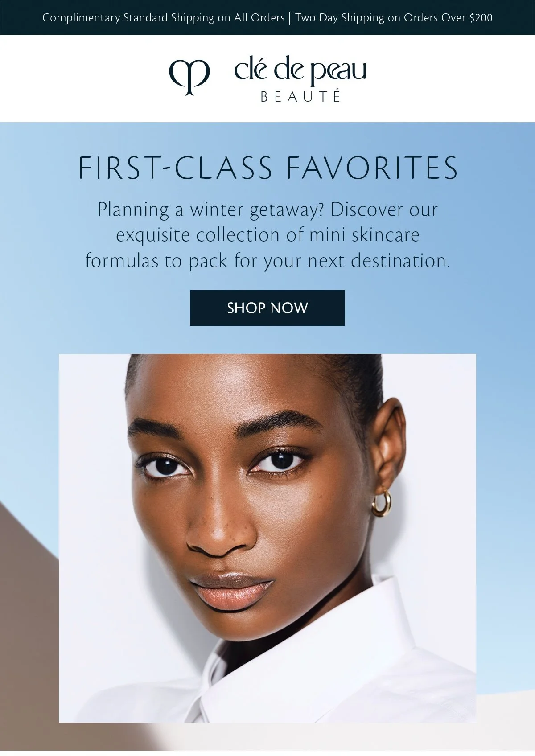
Task: Click the white shirt collar in the photo
Action: (x=312, y=660)
